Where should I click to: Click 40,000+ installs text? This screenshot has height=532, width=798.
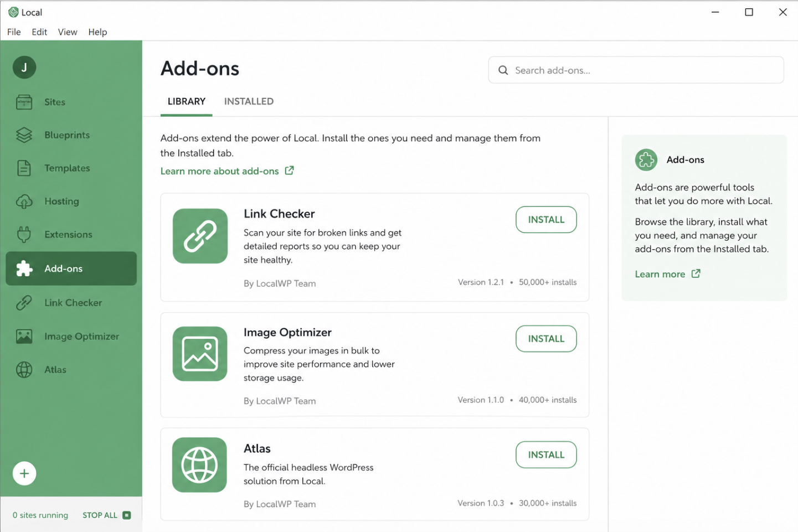[x=548, y=400]
